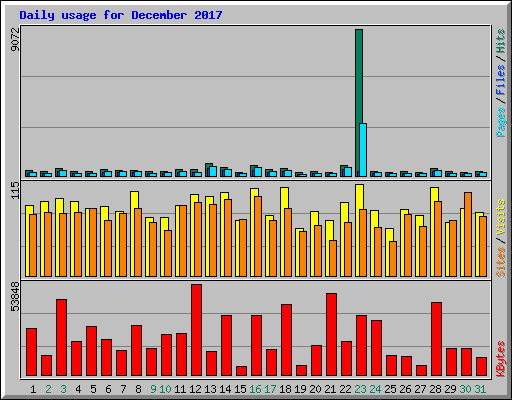Click the orange "Sites" legend label
512x400 pixels.
[x=501, y=262]
